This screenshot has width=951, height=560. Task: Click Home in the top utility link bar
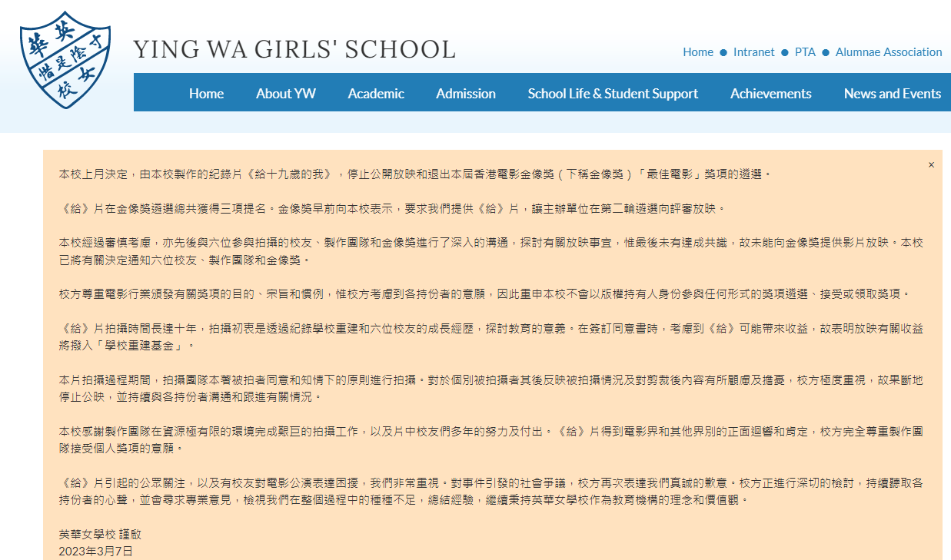coord(697,52)
